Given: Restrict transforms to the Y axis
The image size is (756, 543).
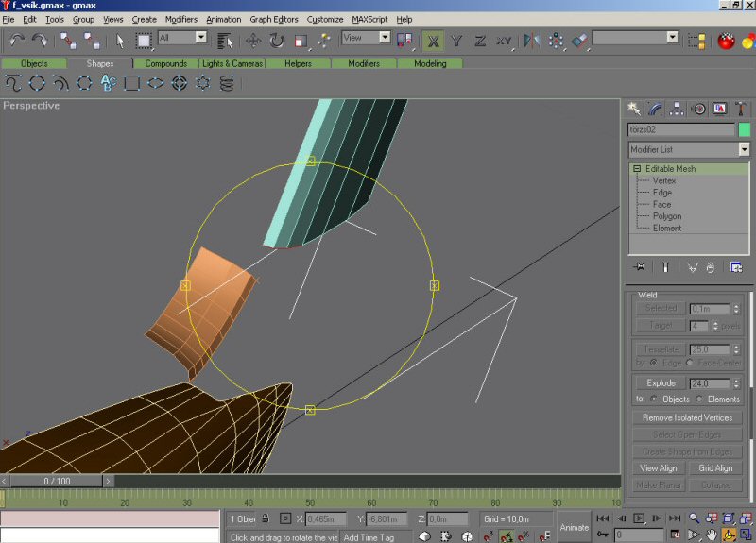Looking at the screenshot, I should coord(456,40).
